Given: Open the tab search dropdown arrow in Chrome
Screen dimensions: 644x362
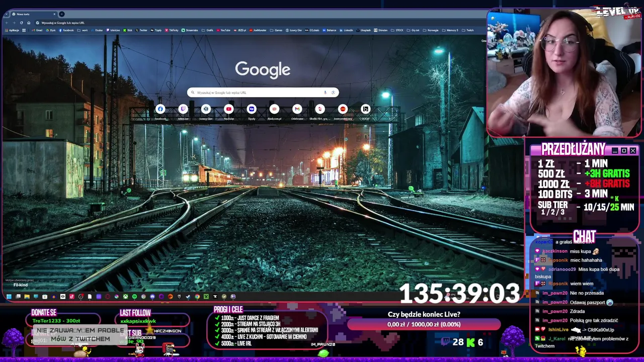Looking at the screenshot, I should [6, 14].
